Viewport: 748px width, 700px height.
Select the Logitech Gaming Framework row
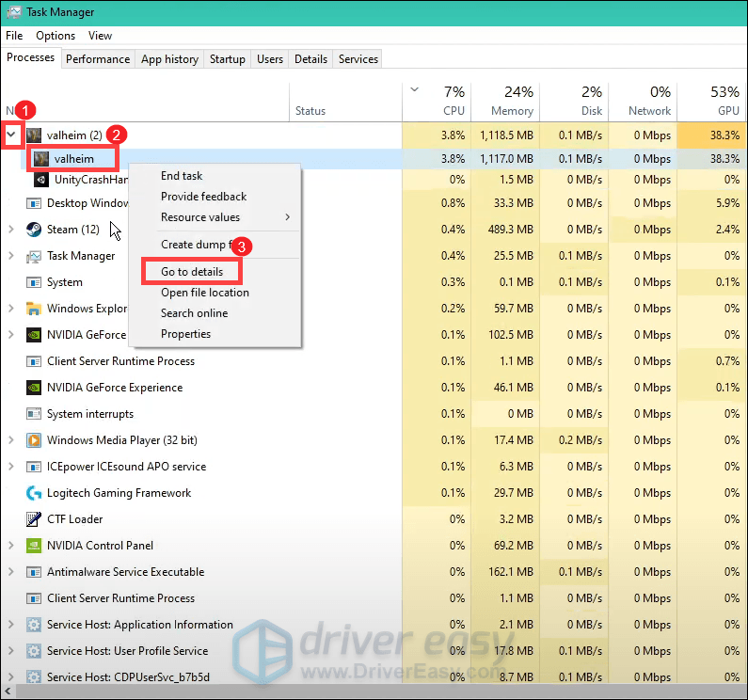coord(374,493)
